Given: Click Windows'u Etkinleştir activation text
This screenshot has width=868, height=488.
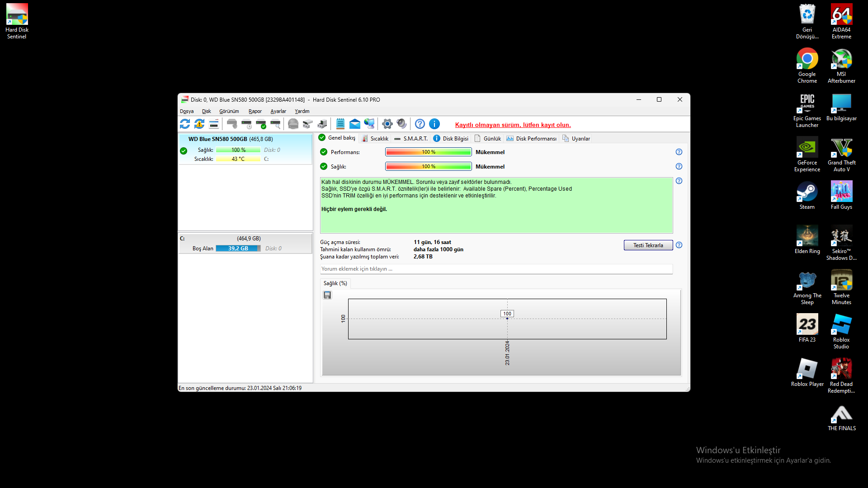Looking at the screenshot, I should click(738, 450).
